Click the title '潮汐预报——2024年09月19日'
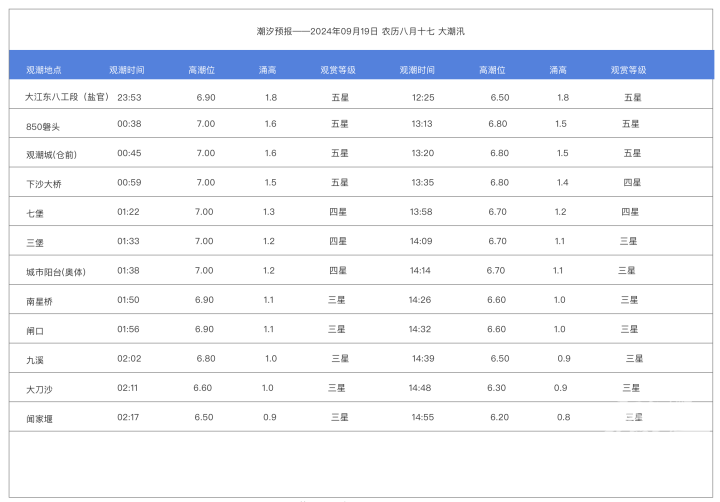 [317, 31]
